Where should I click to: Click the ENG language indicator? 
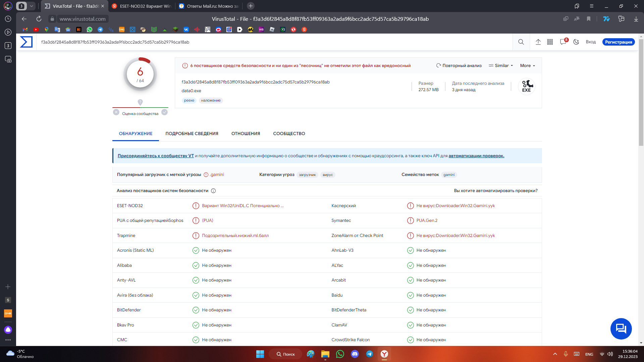pyautogui.click(x=589, y=354)
